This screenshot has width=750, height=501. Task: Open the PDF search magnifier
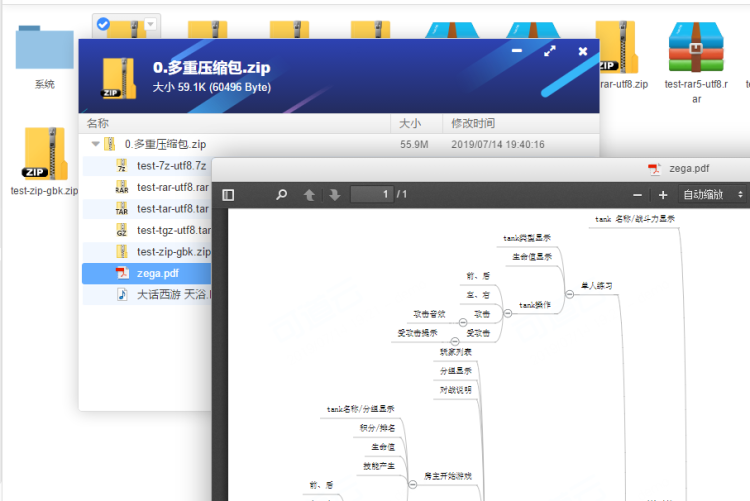282,194
